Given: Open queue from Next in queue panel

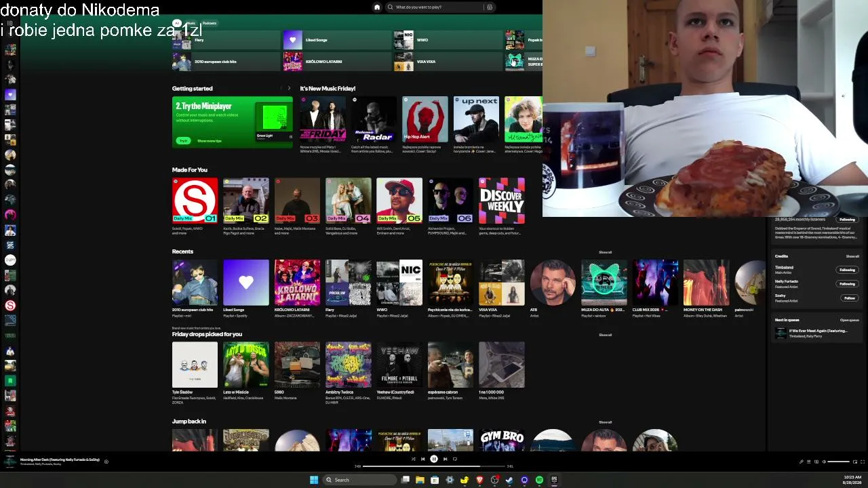Looking at the screenshot, I should pos(850,320).
